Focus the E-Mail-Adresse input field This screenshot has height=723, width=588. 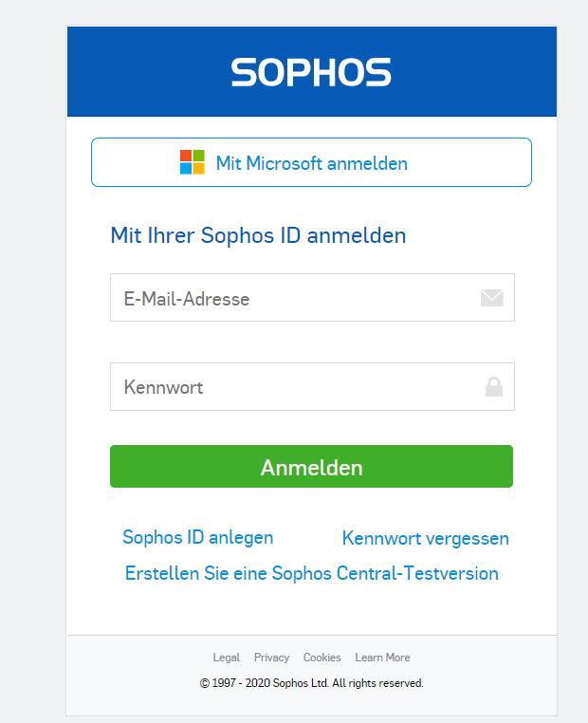click(x=312, y=297)
